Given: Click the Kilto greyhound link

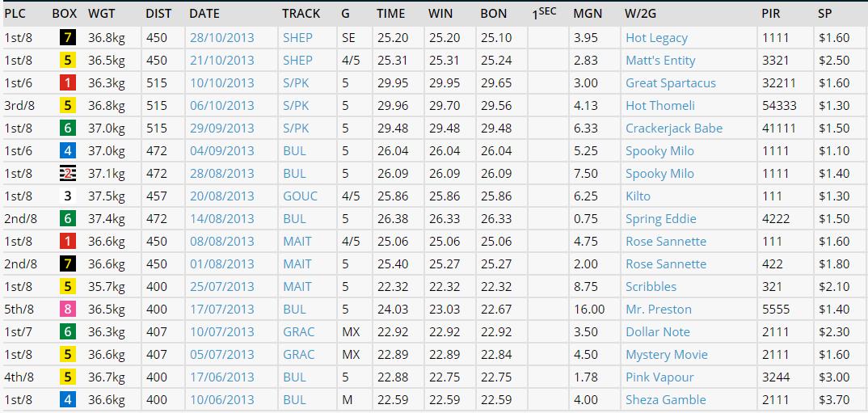Looking at the screenshot, I should (638, 196).
